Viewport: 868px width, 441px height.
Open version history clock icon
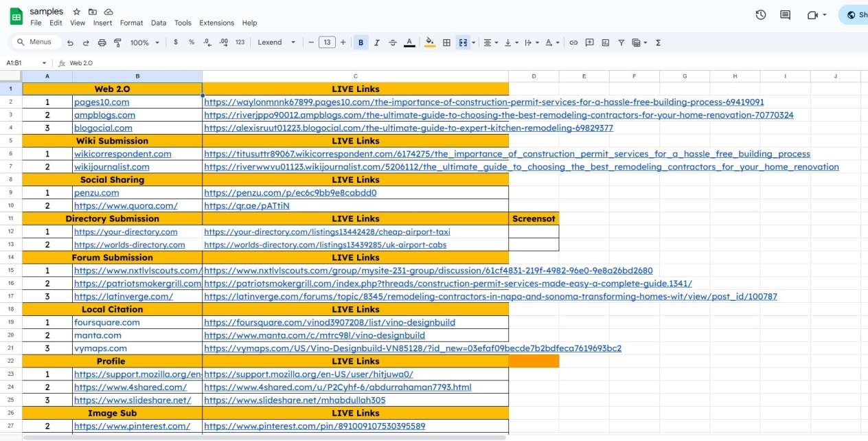(x=760, y=14)
